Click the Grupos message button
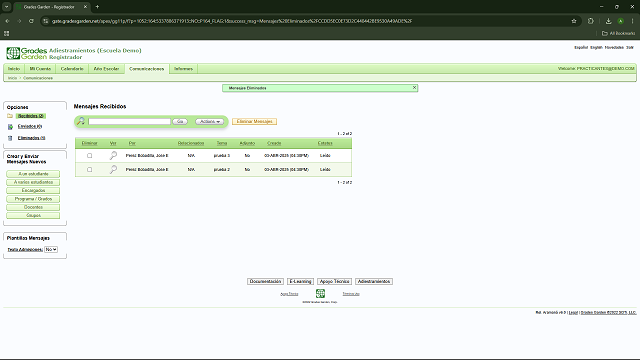The height and width of the screenshot is (360, 640). click(33, 216)
